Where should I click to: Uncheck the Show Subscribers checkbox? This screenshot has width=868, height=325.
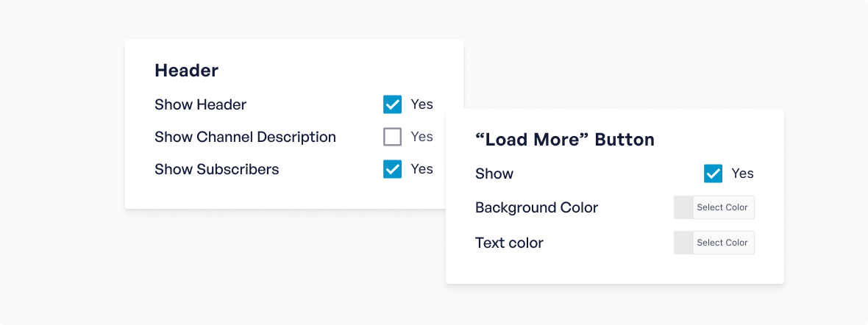pyautogui.click(x=392, y=169)
